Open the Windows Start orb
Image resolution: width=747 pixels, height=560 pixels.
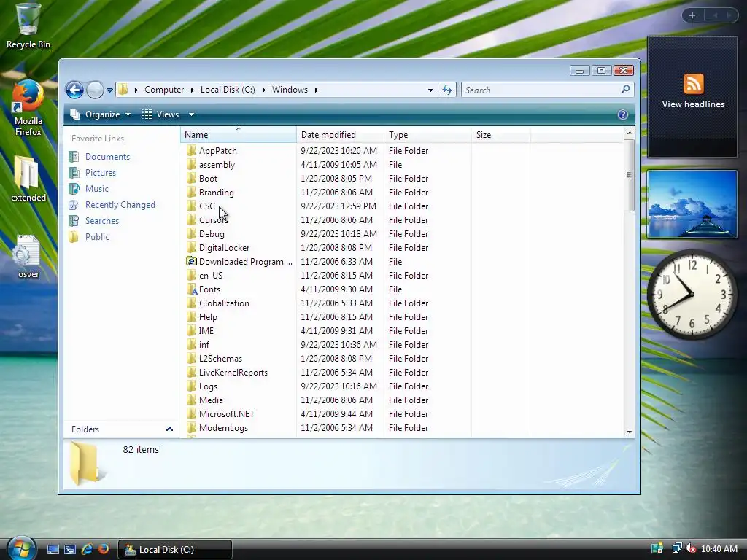[21, 548]
